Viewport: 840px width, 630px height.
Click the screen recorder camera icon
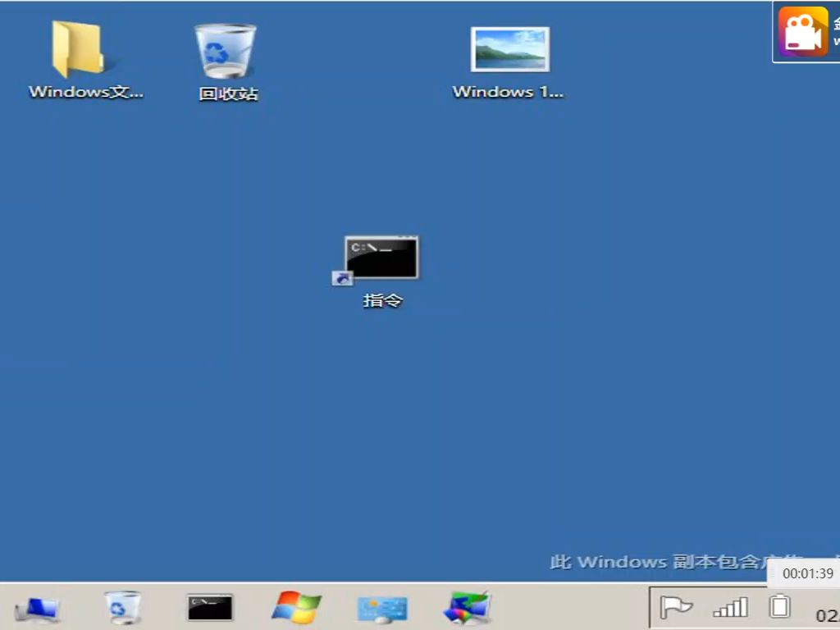803,32
